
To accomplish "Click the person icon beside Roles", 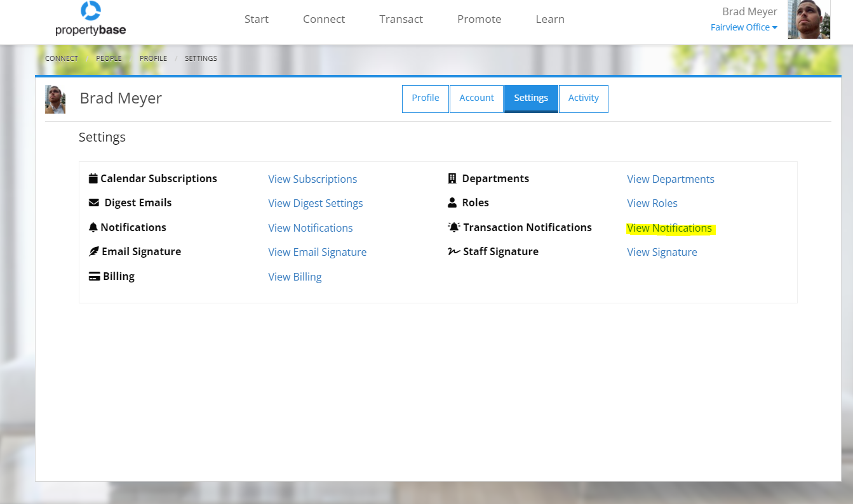I will [x=452, y=202].
